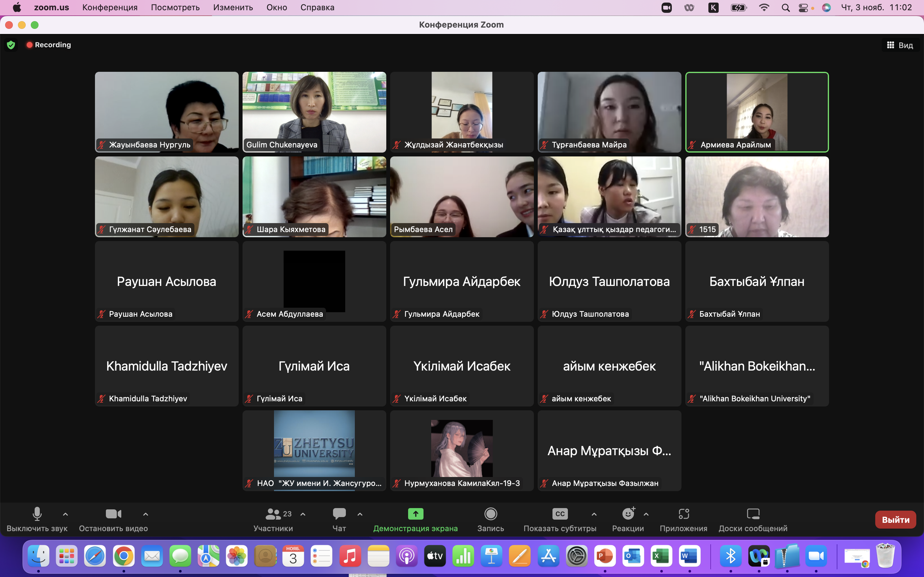This screenshot has height=577, width=924.
Task: Open the Reactions smiley icon
Action: 628,514
